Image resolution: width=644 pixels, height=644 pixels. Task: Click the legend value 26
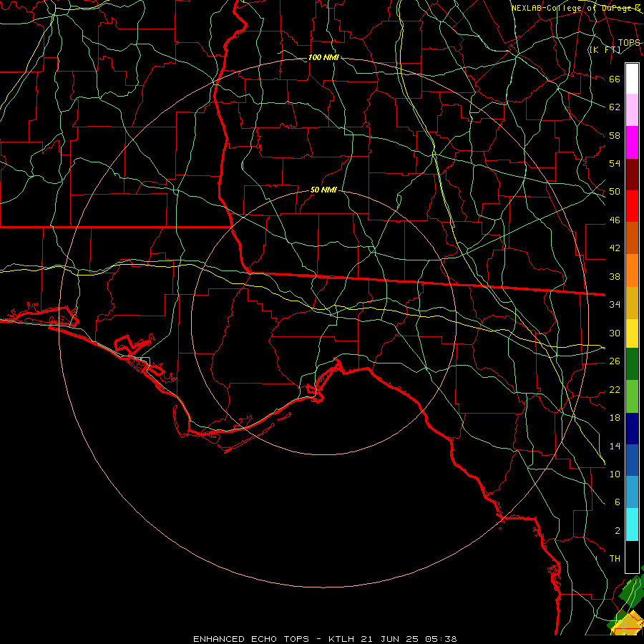point(615,361)
